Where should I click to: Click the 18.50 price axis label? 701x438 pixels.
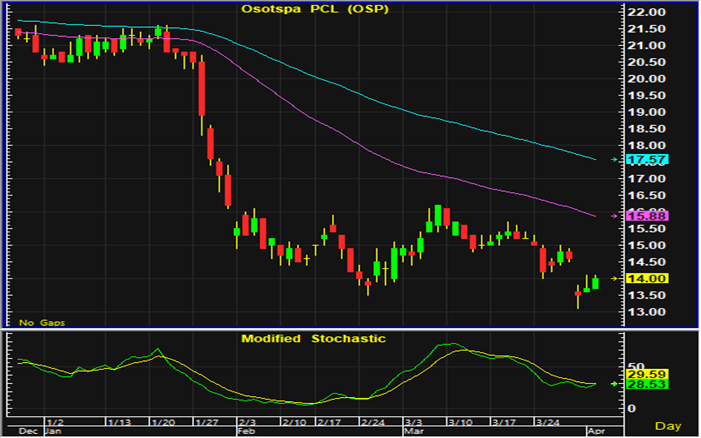(646, 129)
